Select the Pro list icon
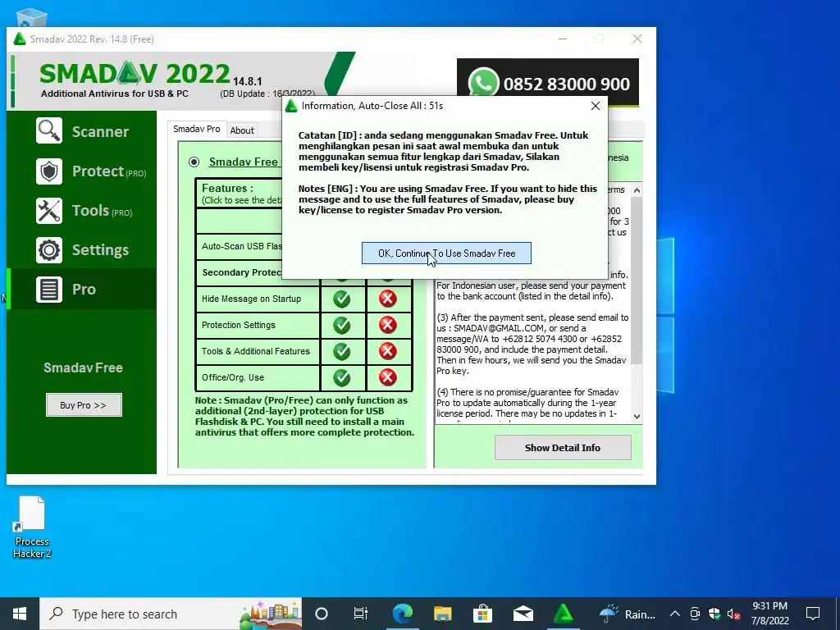 click(x=49, y=290)
